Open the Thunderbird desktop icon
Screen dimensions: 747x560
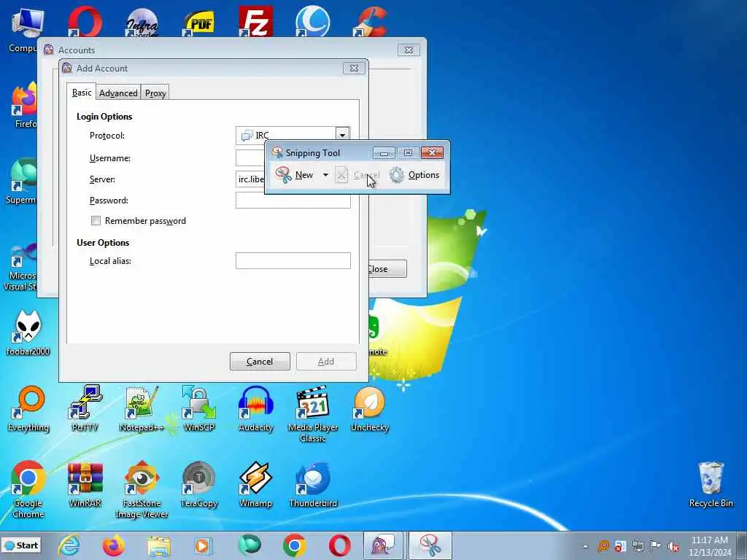coord(312,485)
